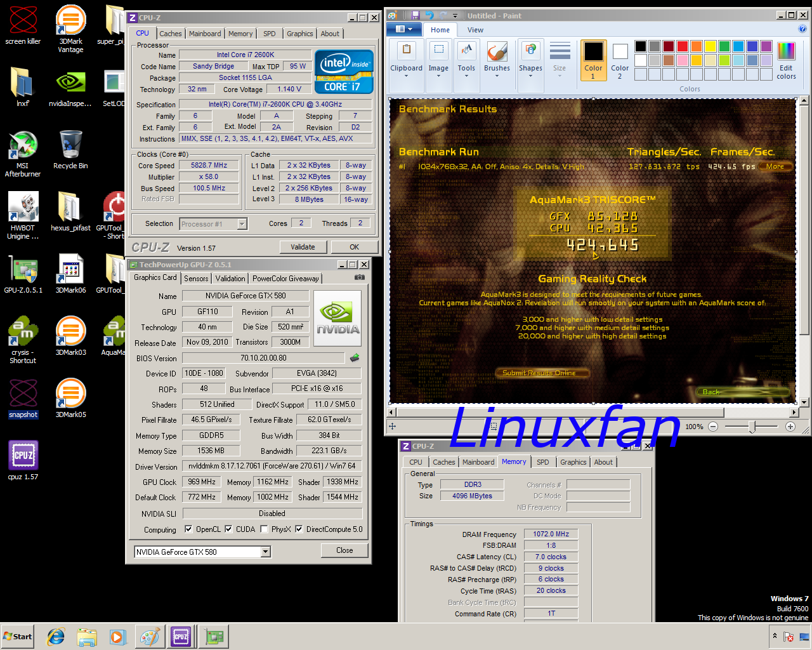This screenshot has width=812, height=650.
Task: Select Color 2 in Paint
Action: tap(620, 60)
